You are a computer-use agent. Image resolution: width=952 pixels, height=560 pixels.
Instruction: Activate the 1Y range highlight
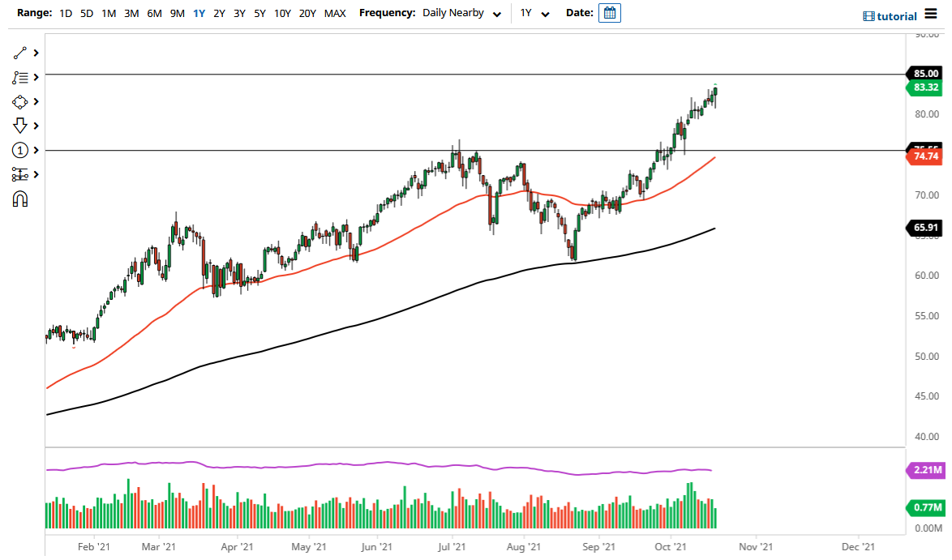tap(199, 13)
